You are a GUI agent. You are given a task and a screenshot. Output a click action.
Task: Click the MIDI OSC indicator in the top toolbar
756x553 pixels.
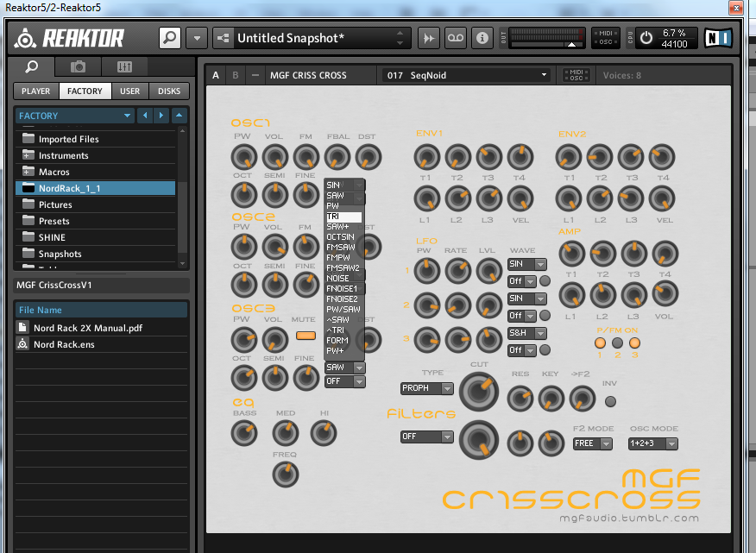pos(606,38)
